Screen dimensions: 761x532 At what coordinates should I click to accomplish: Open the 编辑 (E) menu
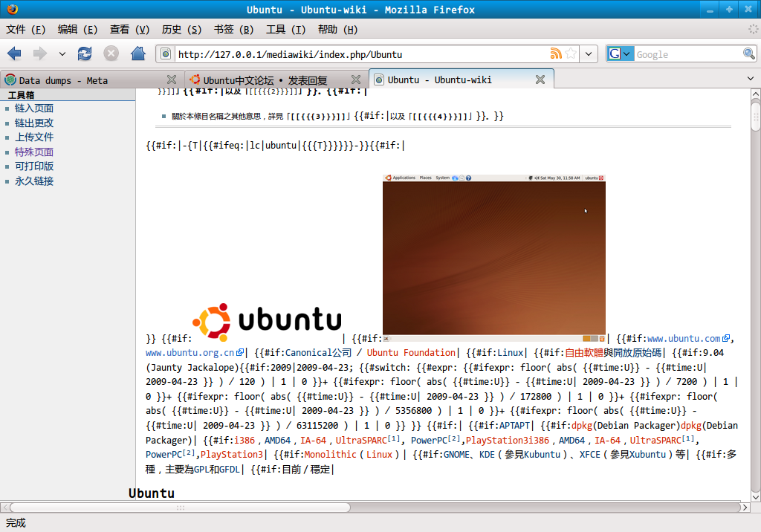[77, 30]
